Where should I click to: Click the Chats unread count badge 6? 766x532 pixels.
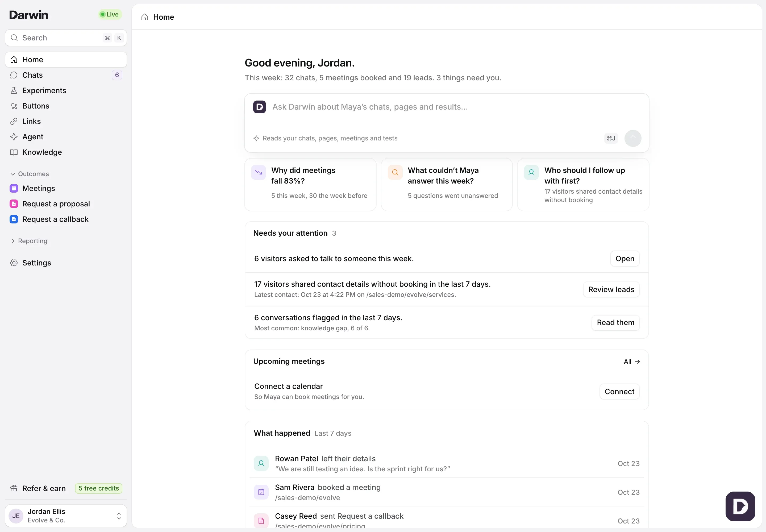tap(117, 75)
